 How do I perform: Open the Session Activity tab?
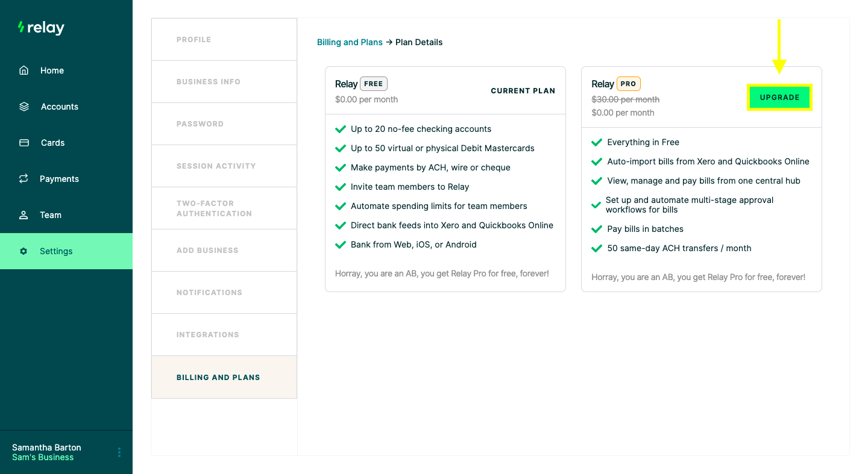pos(224,166)
